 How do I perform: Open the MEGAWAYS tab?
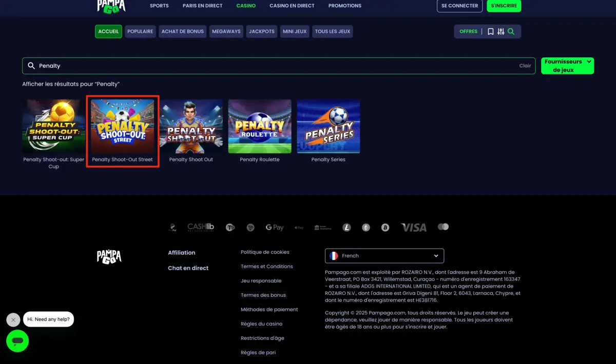(226, 31)
